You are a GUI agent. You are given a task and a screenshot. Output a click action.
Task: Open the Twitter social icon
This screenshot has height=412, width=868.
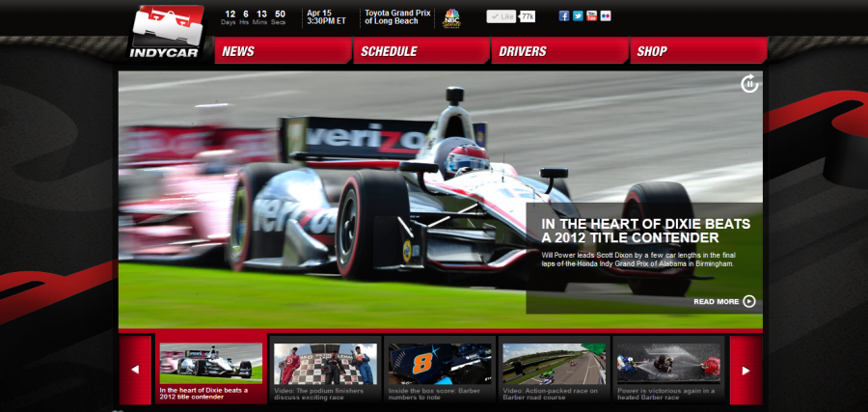tap(578, 16)
